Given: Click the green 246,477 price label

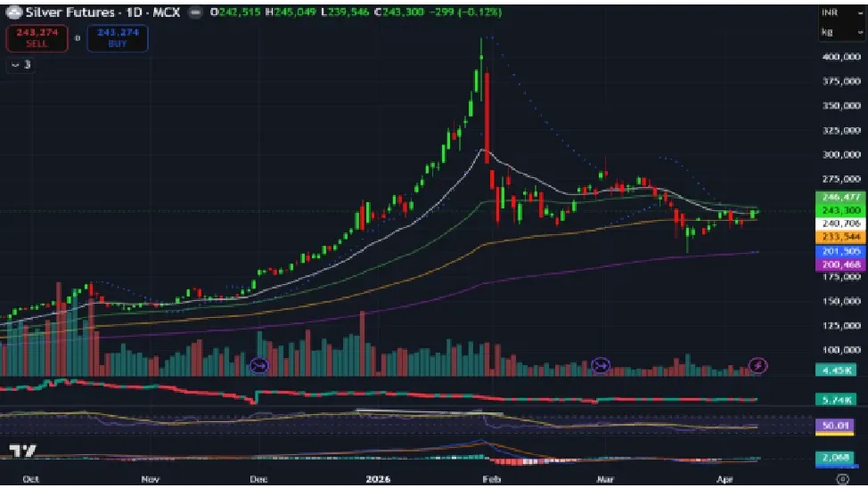Looking at the screenshot, I should click(x=841, y=197).
